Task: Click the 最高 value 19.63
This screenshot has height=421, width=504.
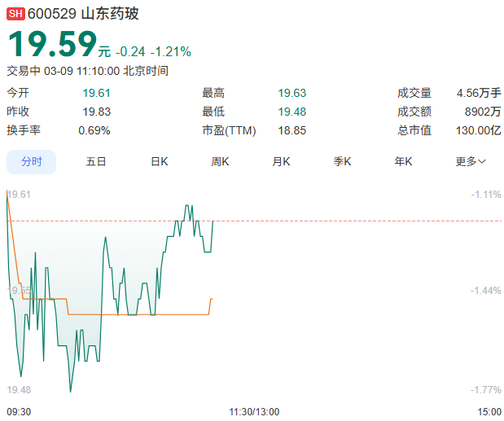Action: pyautogui.click(x=291, y=93)
